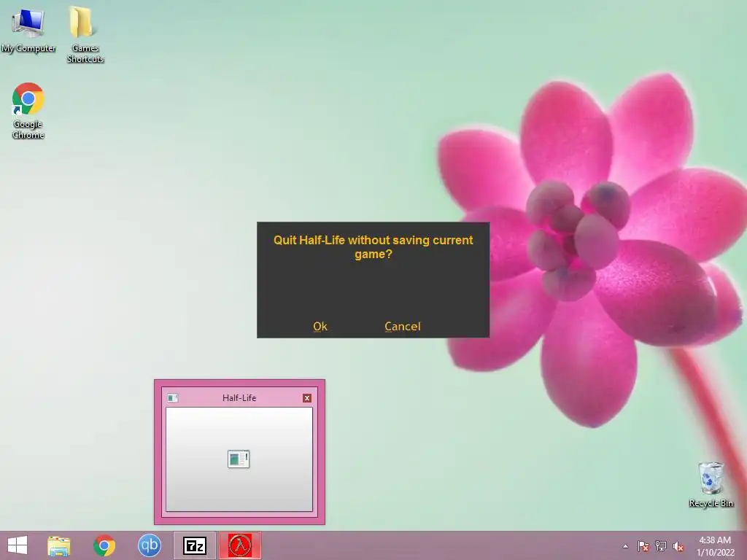Cancel quitting Half-Life
This screenshot has width=747, height=560.
click(x=403, y=326)
